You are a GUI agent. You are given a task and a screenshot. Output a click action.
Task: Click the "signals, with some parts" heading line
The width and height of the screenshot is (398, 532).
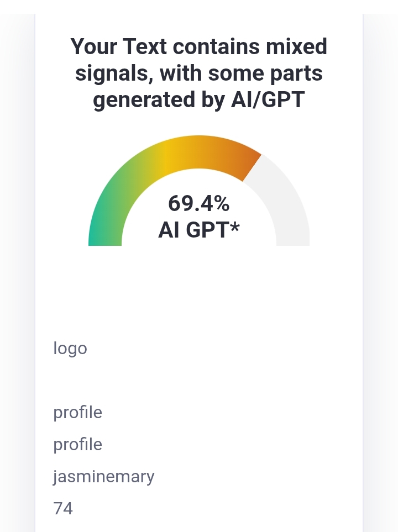(x=198, y=73)
